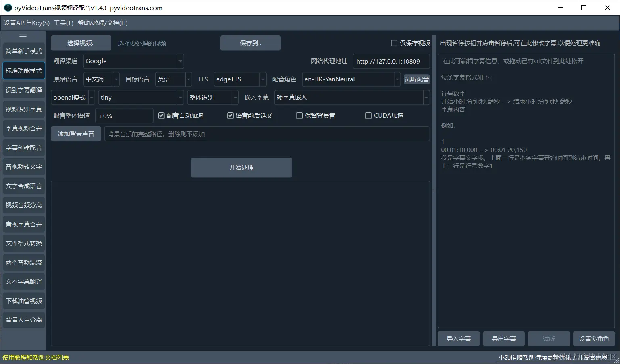
Task: Enable the 仅保存视频 checkbox
Action: 394,43
